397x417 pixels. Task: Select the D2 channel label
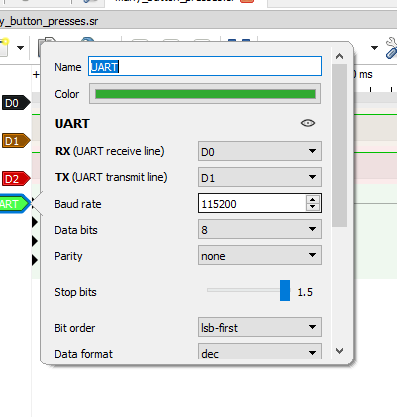point(16,179)
